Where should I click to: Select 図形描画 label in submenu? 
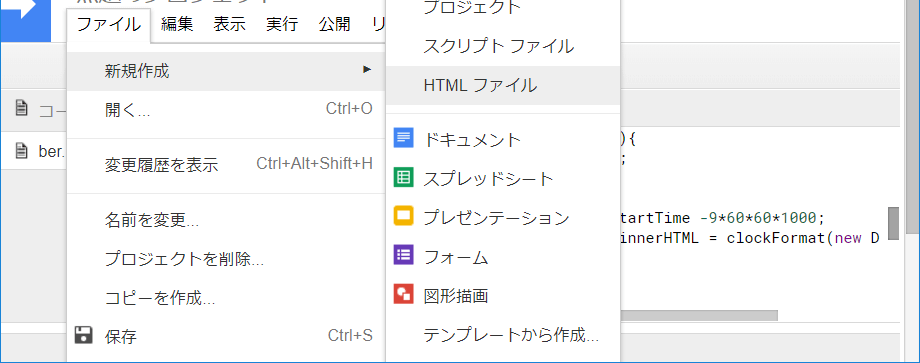(x=456, y=296)
